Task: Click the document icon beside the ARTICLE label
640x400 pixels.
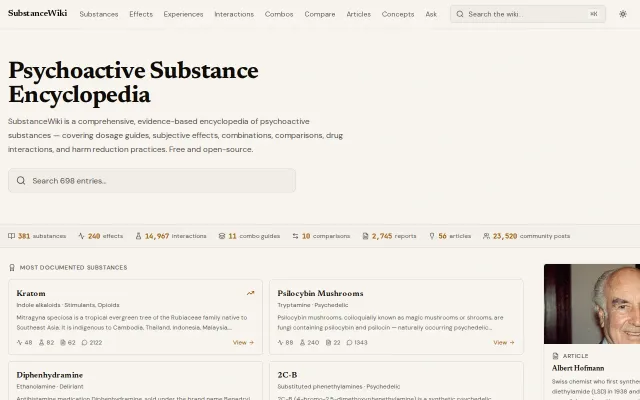Action: coord(555,356)
